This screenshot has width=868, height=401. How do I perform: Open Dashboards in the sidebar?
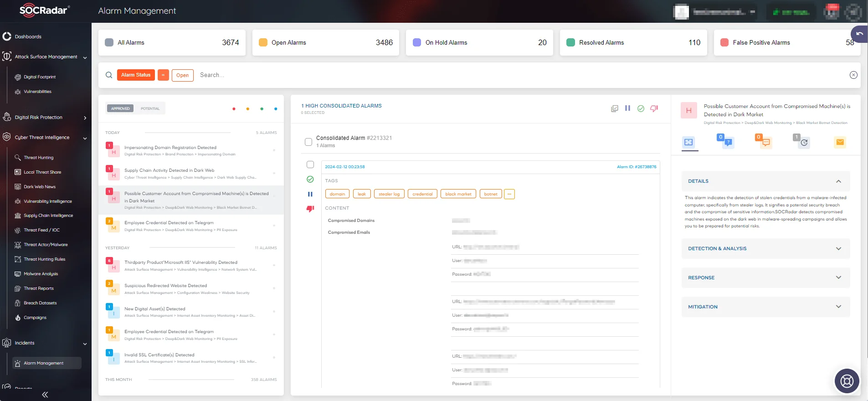tap(28, 36)
